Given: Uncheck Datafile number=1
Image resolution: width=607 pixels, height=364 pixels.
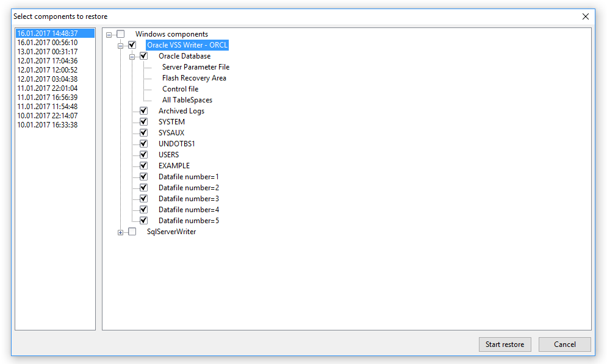Looking at the screenshot, I should [143, 176].
